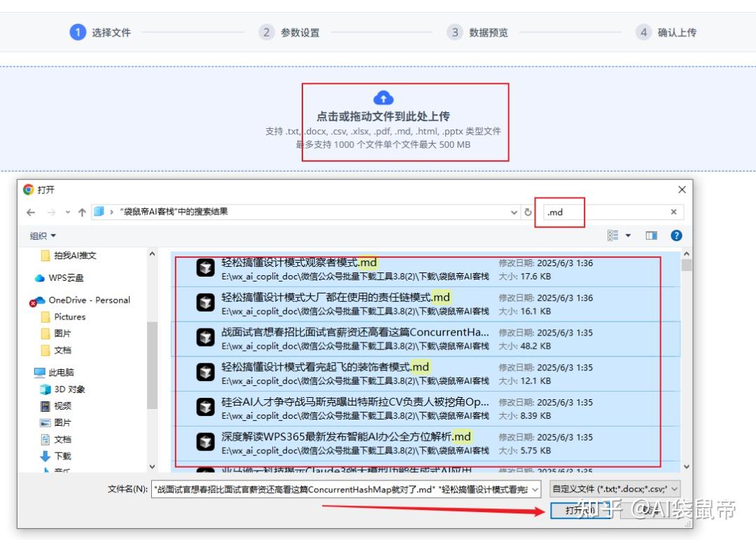
Task: Click the search results breadcrumb path
Action: pos(174,212)
